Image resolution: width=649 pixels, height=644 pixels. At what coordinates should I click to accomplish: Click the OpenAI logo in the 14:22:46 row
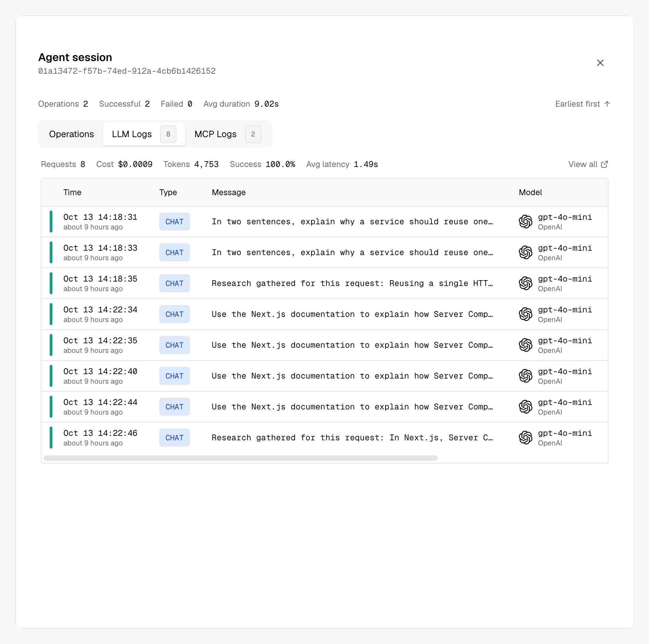tap(525, 438)
